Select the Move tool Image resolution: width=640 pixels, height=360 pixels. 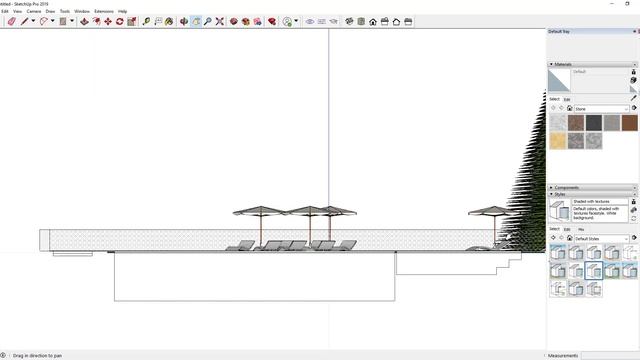[x=108, y=22]
